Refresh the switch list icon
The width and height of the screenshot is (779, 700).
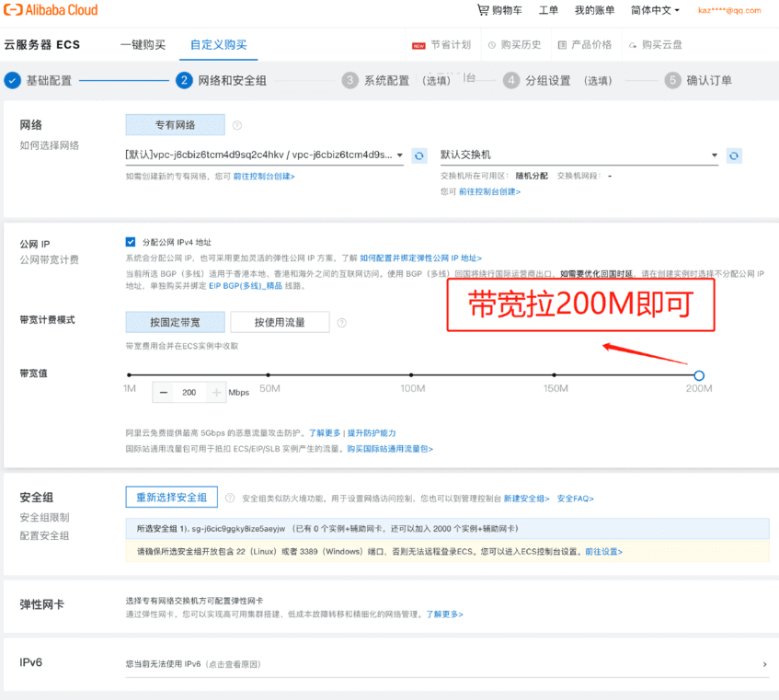tap(734, 156)
